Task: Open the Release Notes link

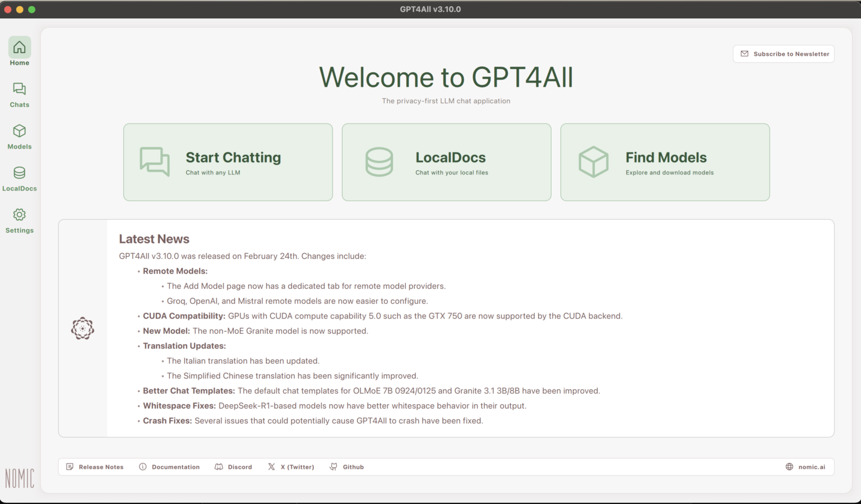Action: (95, 466)
